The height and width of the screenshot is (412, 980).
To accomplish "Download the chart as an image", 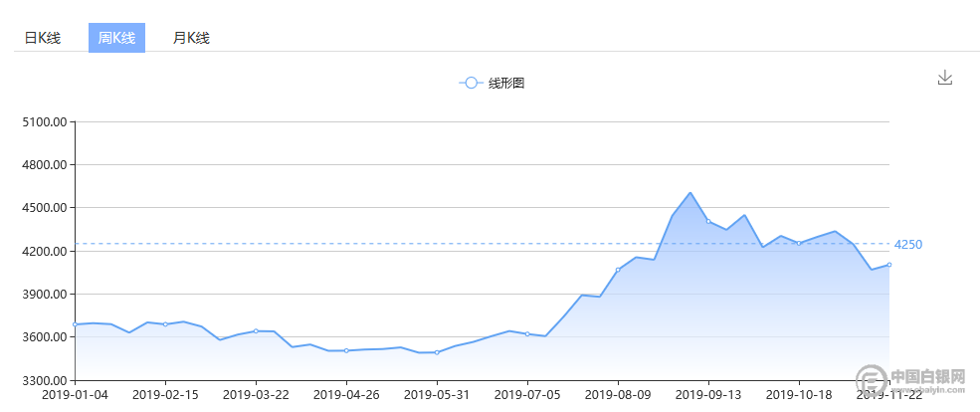I will coord(945,78).
